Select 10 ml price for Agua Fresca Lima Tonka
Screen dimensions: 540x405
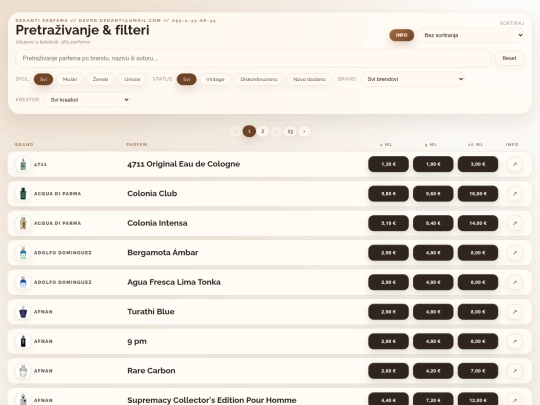point(478,282)
